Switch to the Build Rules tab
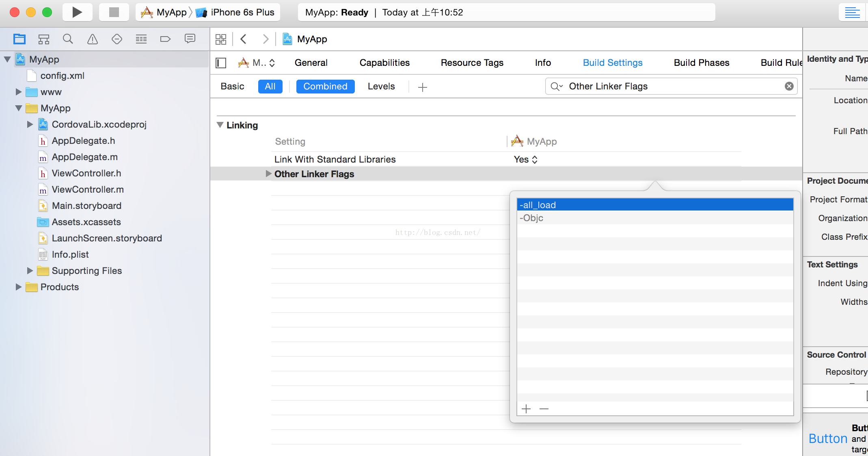 coord(781,63)
